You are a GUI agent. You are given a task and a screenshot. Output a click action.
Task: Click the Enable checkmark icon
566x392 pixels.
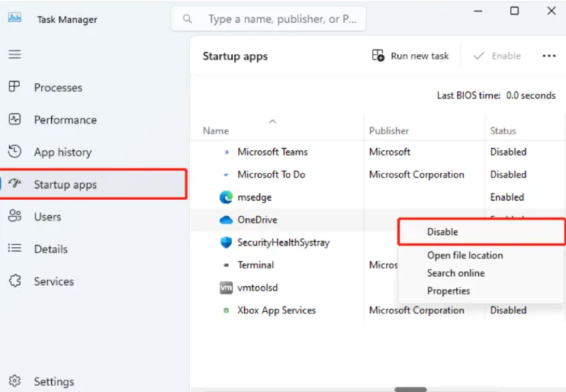[x=478, y=56]
